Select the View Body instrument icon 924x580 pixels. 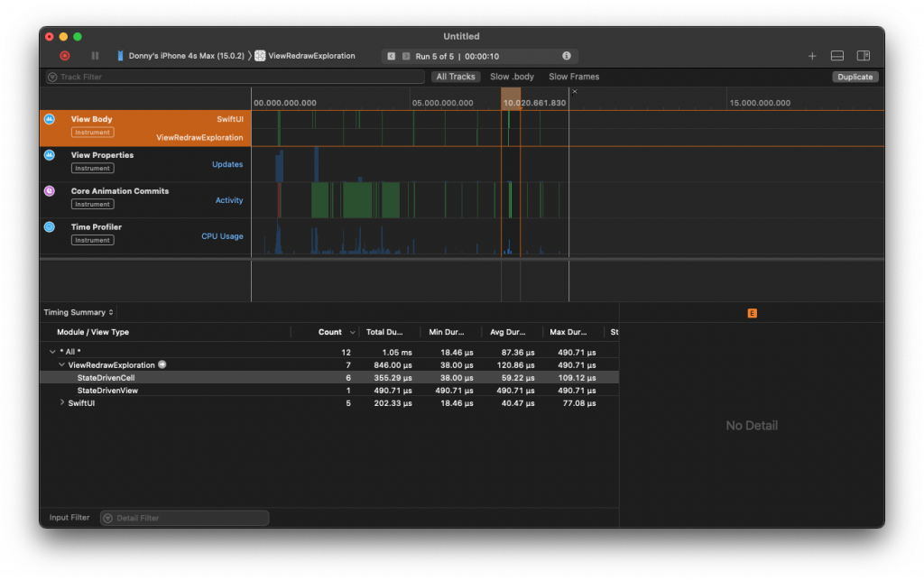point(50,119)
